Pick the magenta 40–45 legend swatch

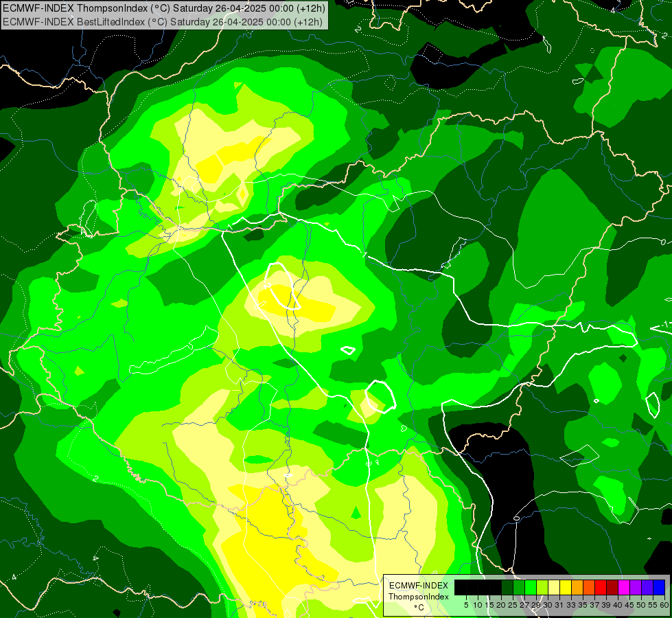click(624, 587)
